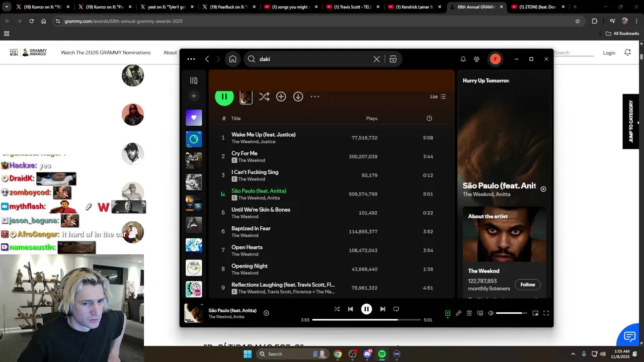Connect to a device
This screenshot has width=644, height=362.
point(480,313)
